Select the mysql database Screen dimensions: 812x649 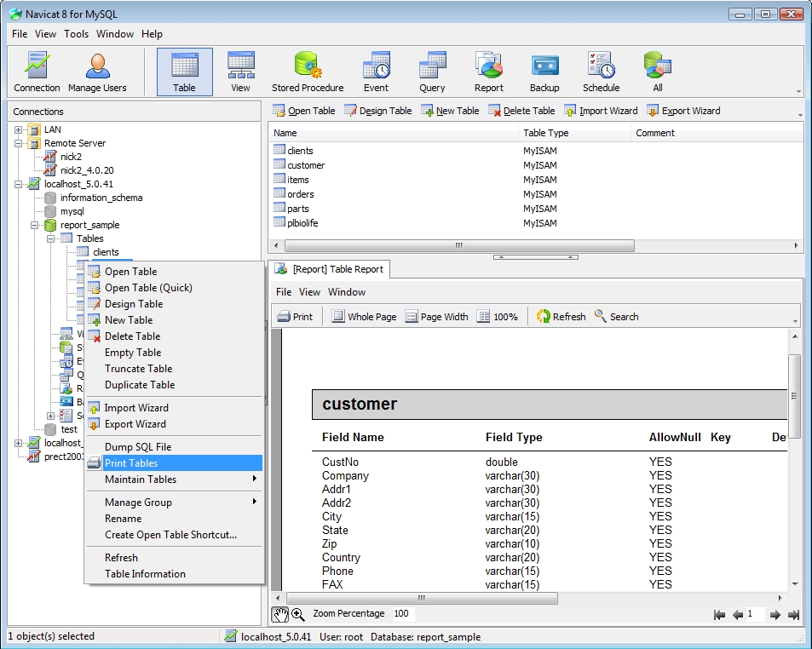pos(72,211)
